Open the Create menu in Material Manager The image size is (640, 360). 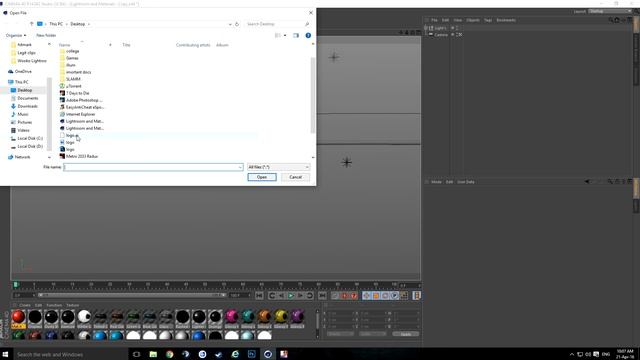point(25,305)
